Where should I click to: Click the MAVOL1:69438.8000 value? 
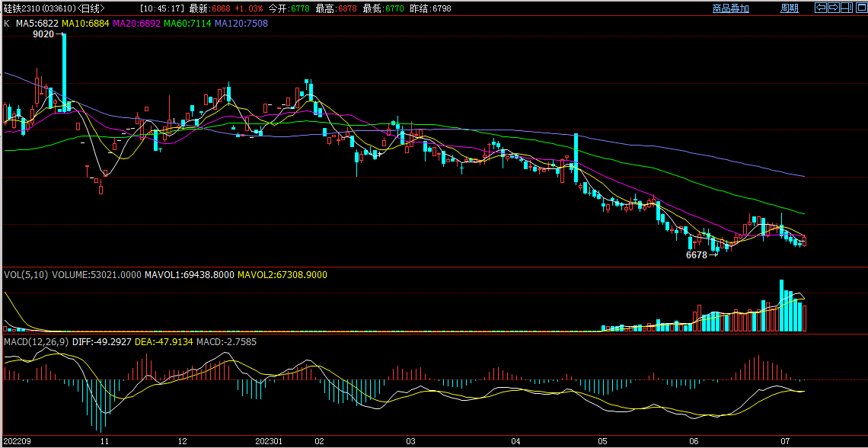pyautogui.click(x=190, y=275)
